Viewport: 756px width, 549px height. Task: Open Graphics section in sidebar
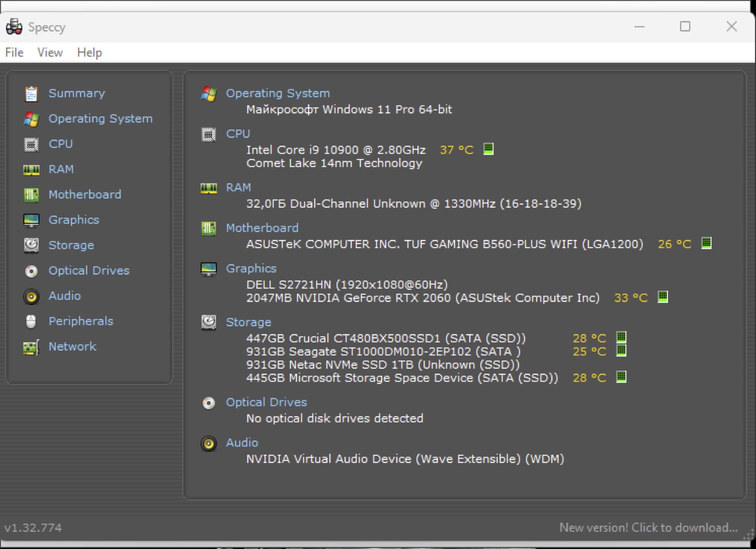pyautogui.click(x=74, y=220)
